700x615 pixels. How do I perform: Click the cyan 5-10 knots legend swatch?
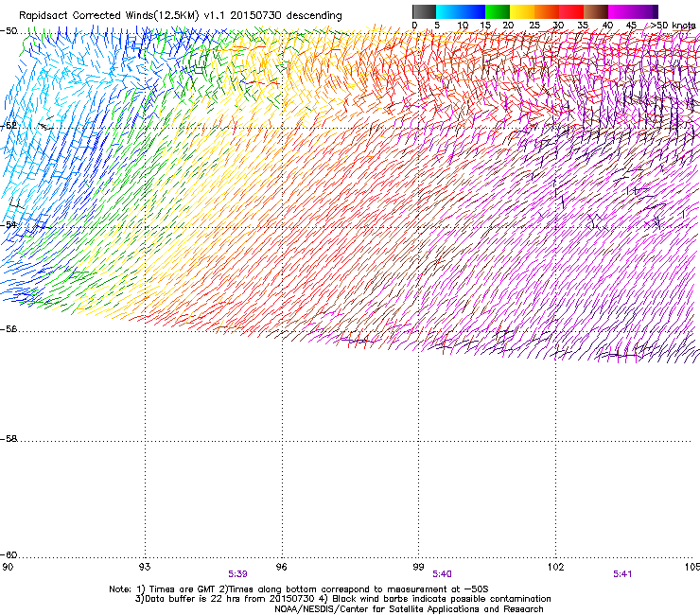448,11
